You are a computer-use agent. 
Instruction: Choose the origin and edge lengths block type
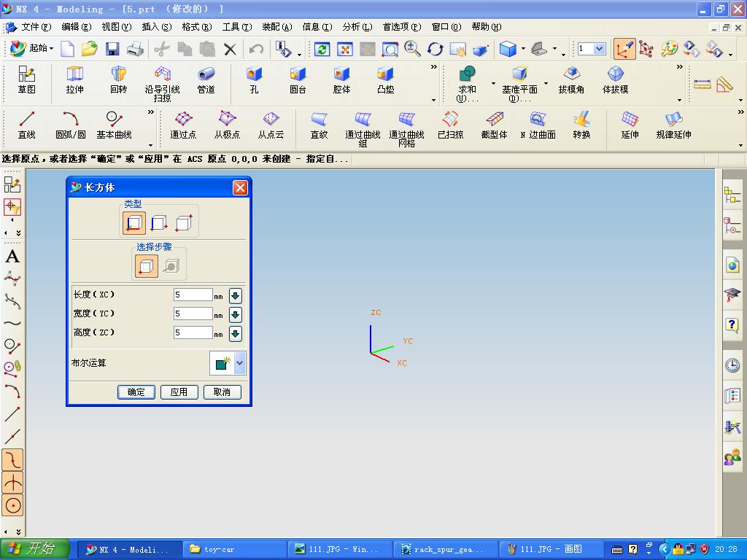[134, 223]
